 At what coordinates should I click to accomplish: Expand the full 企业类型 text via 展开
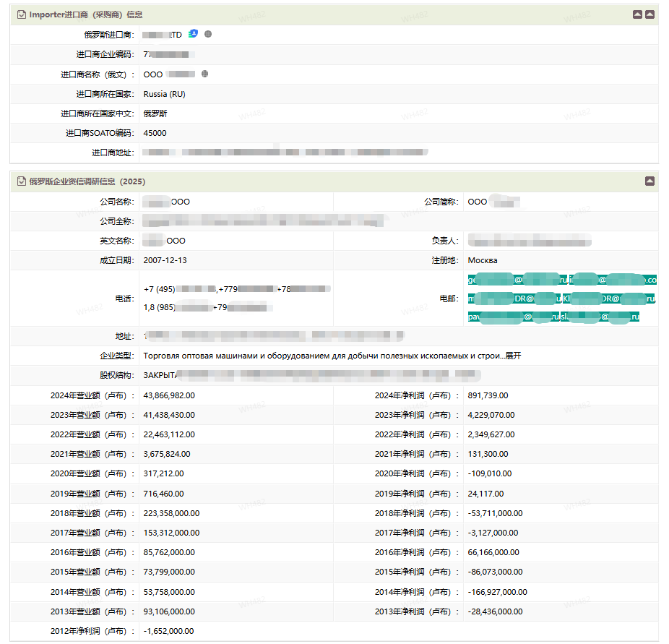coord(513,356)
